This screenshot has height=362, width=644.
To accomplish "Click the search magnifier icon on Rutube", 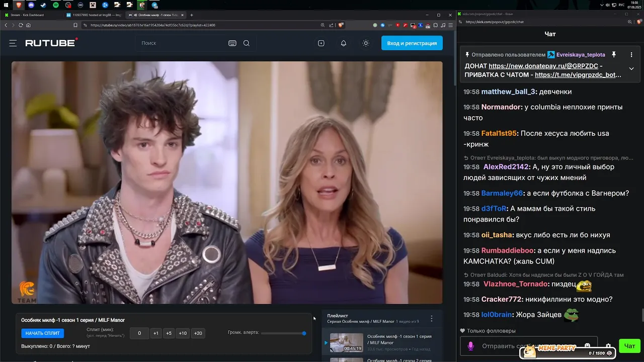I will click(x=247, y=43).
